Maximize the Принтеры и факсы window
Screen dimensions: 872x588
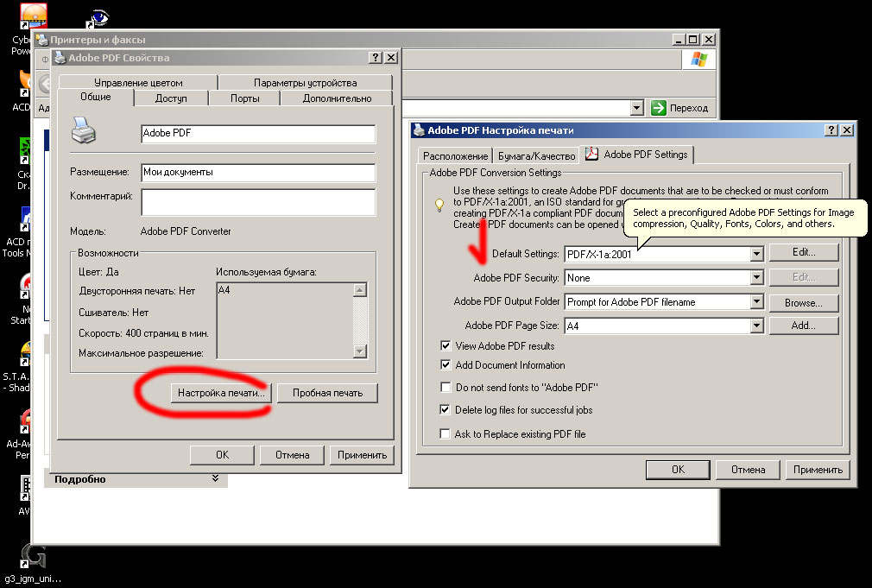(x=692, y=40)
